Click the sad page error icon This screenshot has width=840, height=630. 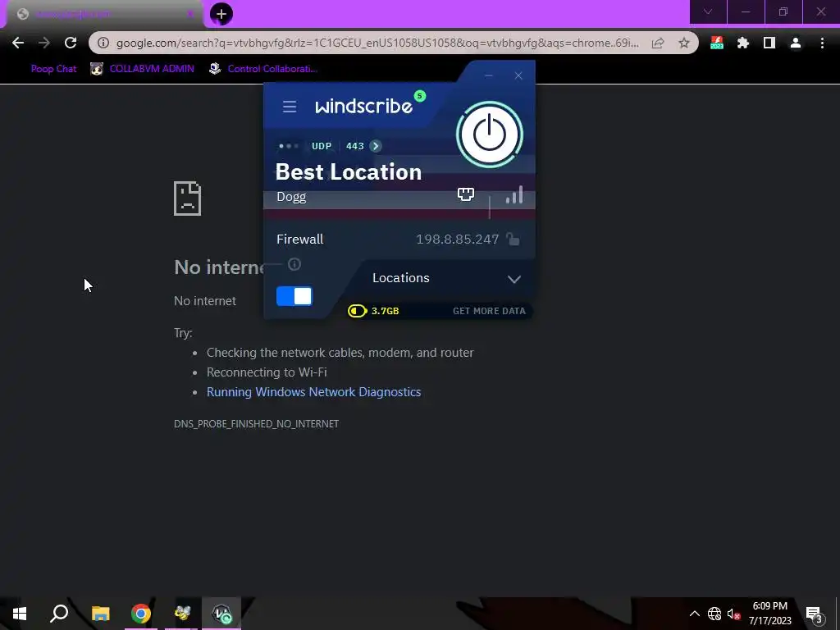(x=188, y=199)
